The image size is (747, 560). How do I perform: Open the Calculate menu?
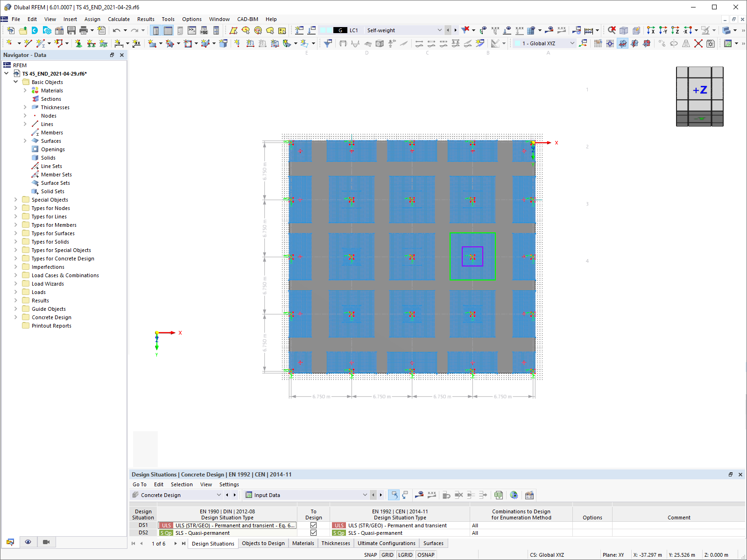click(x=119, y=19)
